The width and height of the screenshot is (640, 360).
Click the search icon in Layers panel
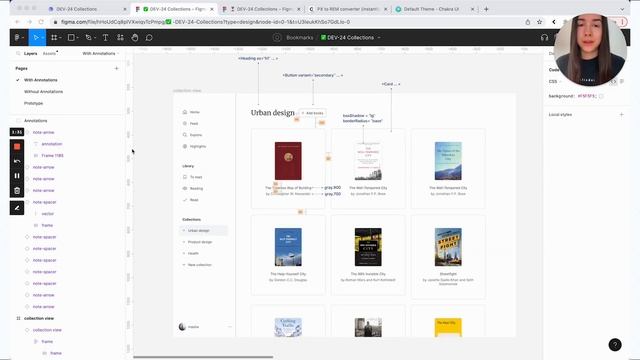[x=18, y=53]
